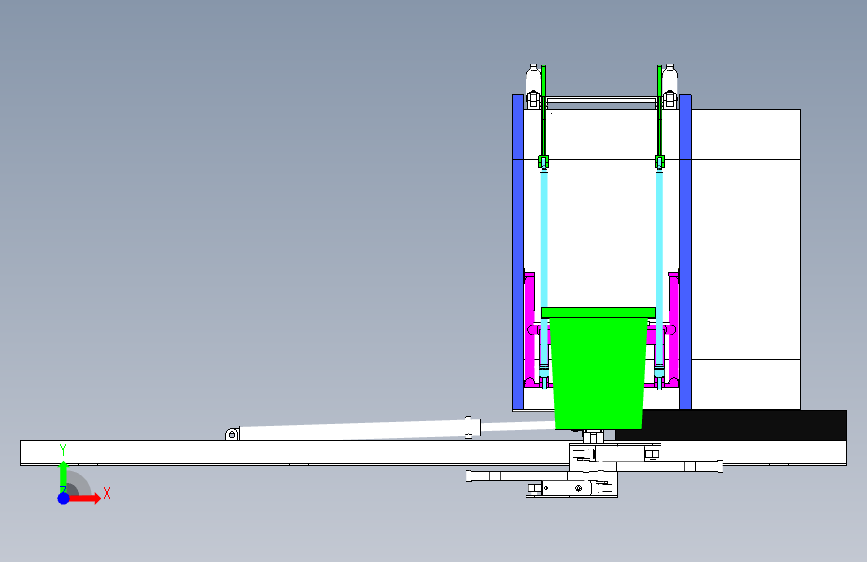Pick the right green connector on the cyan rod
The width and height of the screenshot is (867, 562).
(x=660, y=162)
